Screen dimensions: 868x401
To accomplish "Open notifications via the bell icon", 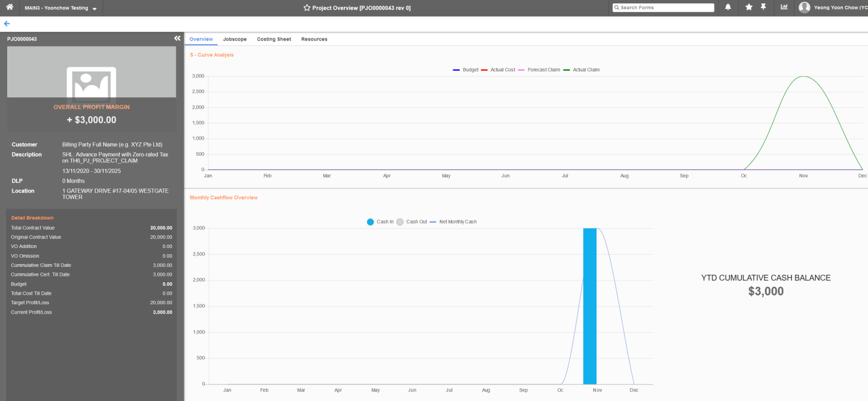I will pyautogui.click(x=728, y=8).
